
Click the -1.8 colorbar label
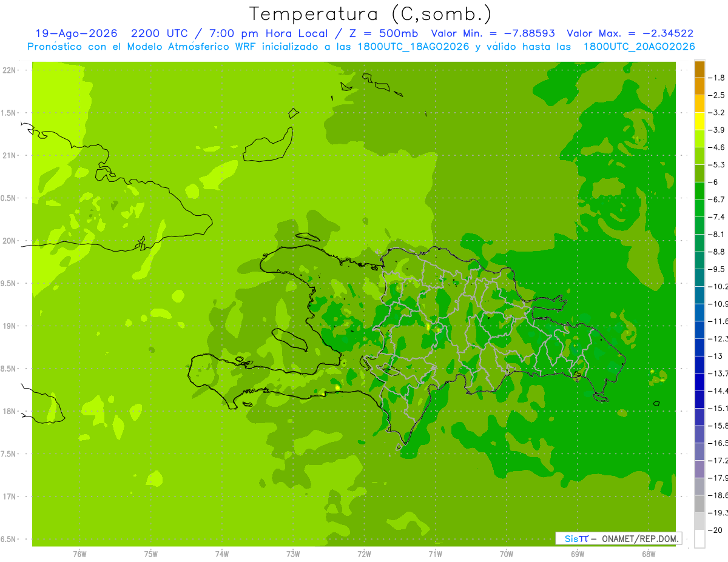point(716,78)
